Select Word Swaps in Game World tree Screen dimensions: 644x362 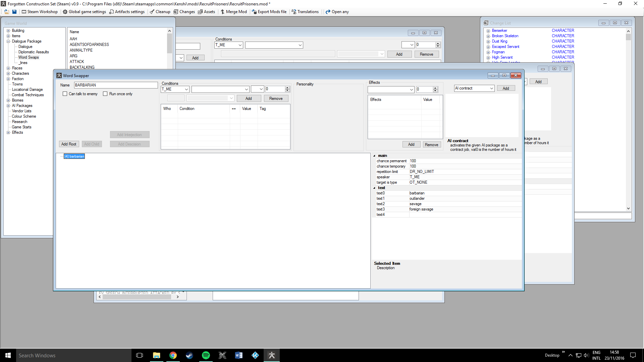tap(29, 57)
